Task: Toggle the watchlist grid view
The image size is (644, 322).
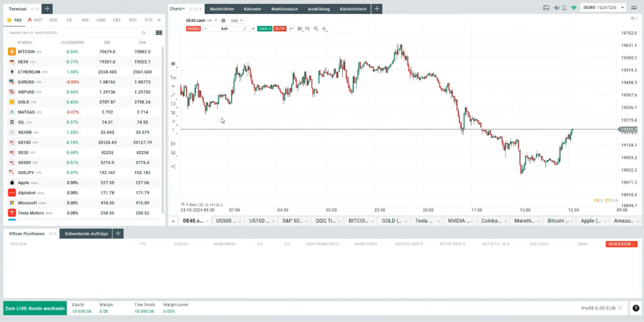Action: pyautogui.click(x=159, y=33)
